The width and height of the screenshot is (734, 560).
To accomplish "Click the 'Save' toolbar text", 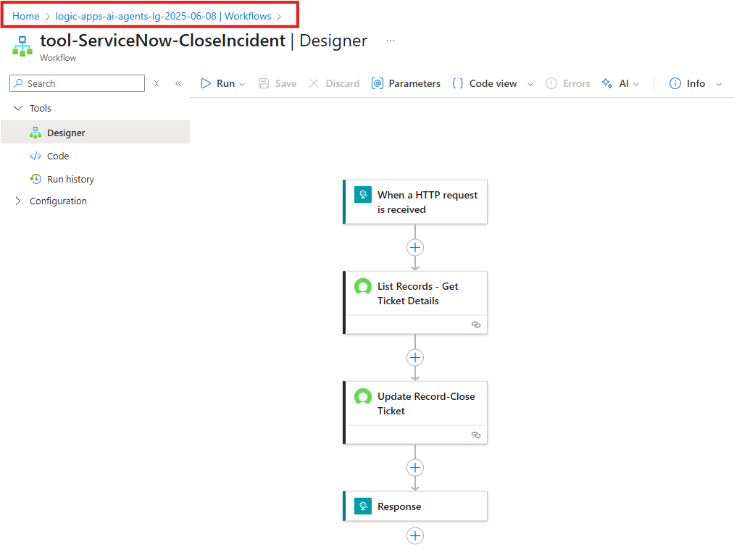I will (285, 83).
